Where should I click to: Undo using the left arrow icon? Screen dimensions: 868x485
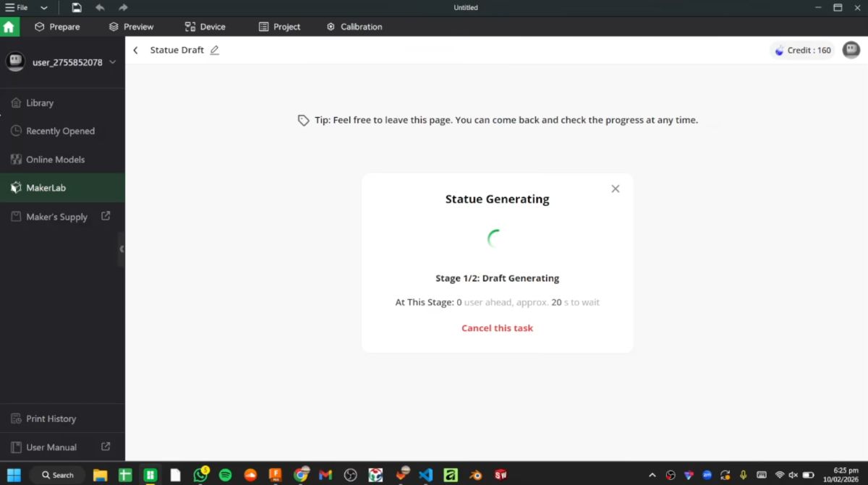pyautogui.click(x=100, y=7)
